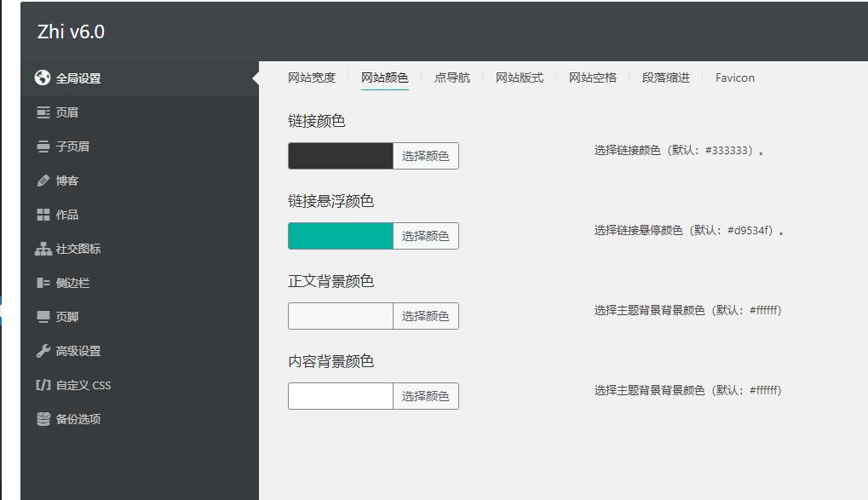Click the 内容背景颜色 heading

[331, 361]
